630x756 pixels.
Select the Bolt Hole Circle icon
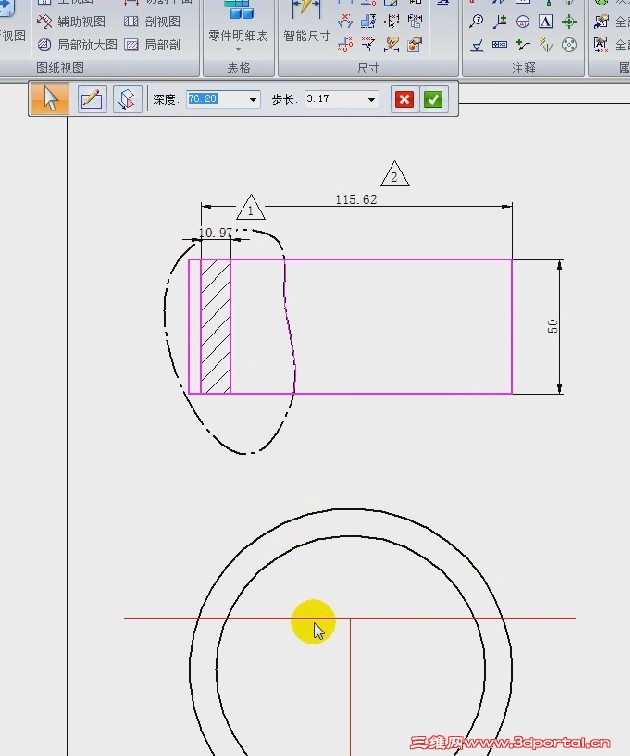click(x=569, y=45)
